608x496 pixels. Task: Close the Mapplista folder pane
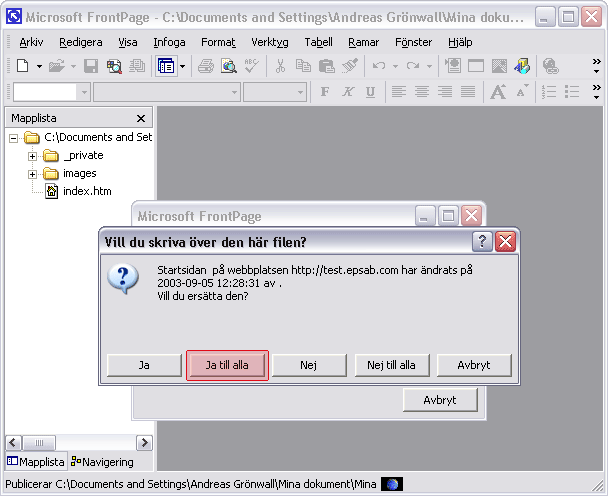coord(141,118)
